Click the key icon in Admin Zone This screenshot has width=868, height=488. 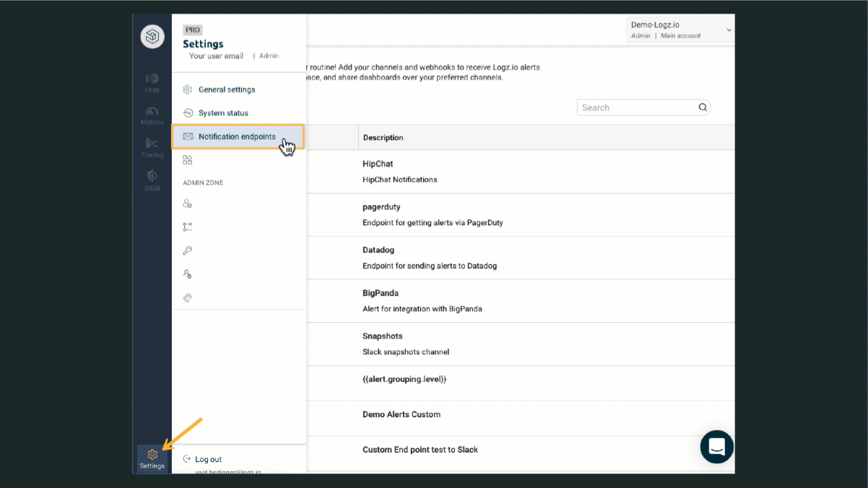coord(188,250)
